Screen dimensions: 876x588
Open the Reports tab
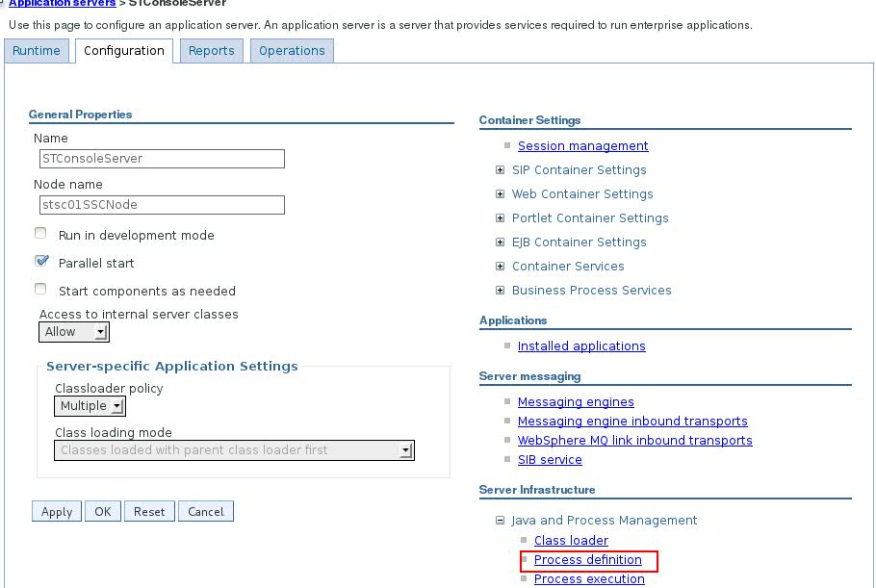point(211,51)
